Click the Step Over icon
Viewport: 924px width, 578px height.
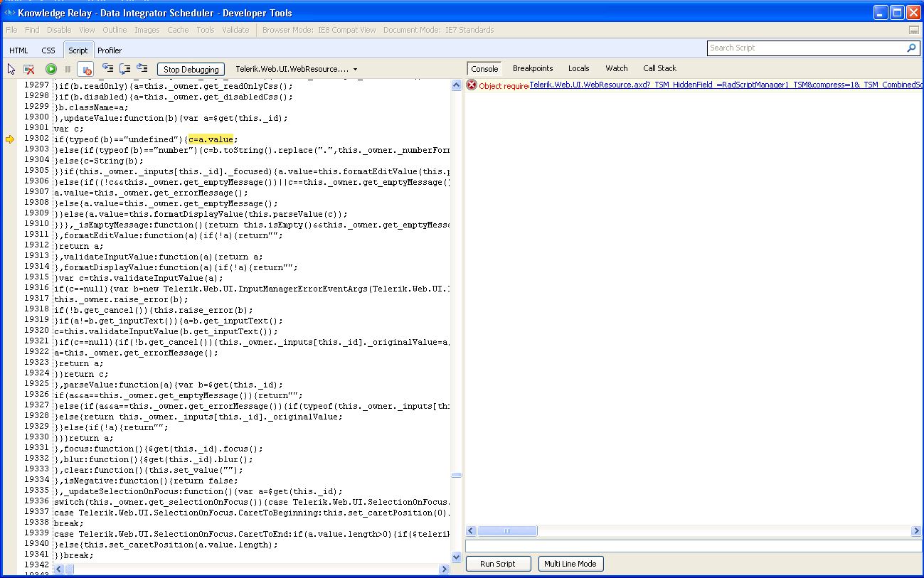click(x=125, y=68)
